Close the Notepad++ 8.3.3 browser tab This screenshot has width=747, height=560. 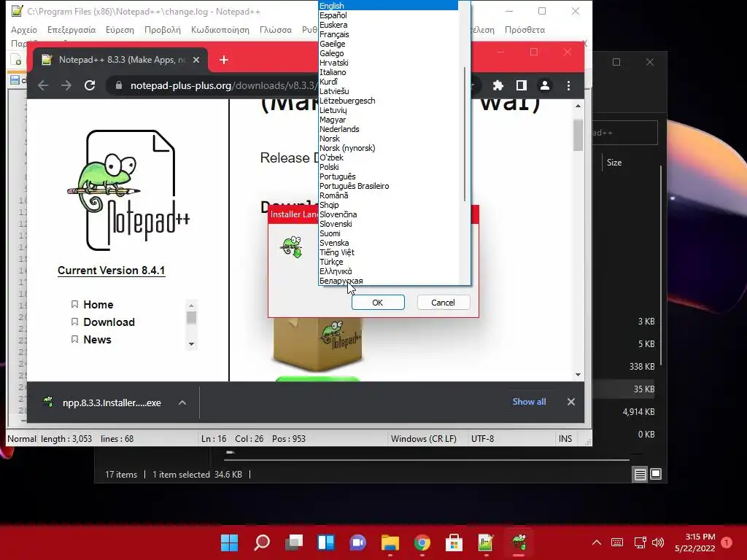click(x=196, y=60)
